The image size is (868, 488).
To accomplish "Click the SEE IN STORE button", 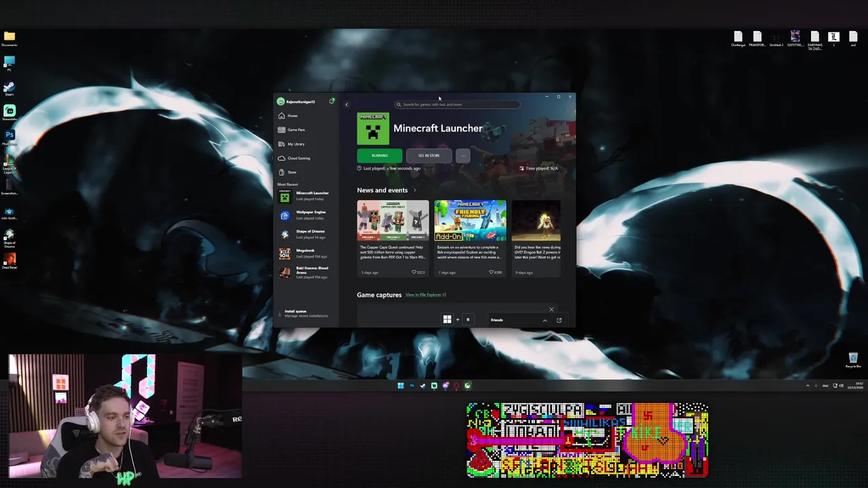I will click(x=429, y=155).
